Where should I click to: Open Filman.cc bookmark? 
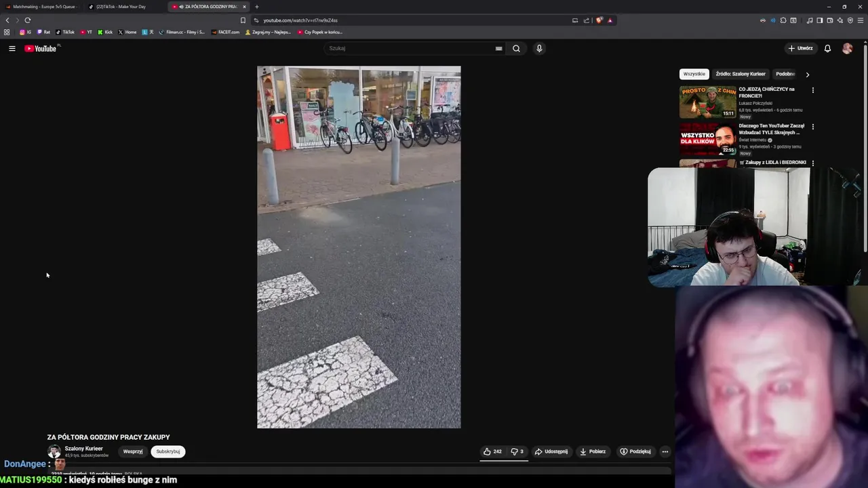tap(182, 32)
